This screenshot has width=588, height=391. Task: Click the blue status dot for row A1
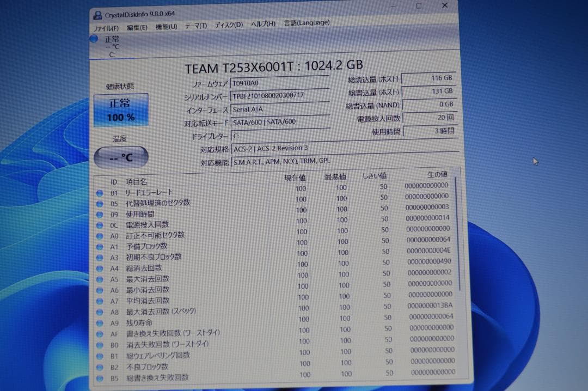point(100,247)
